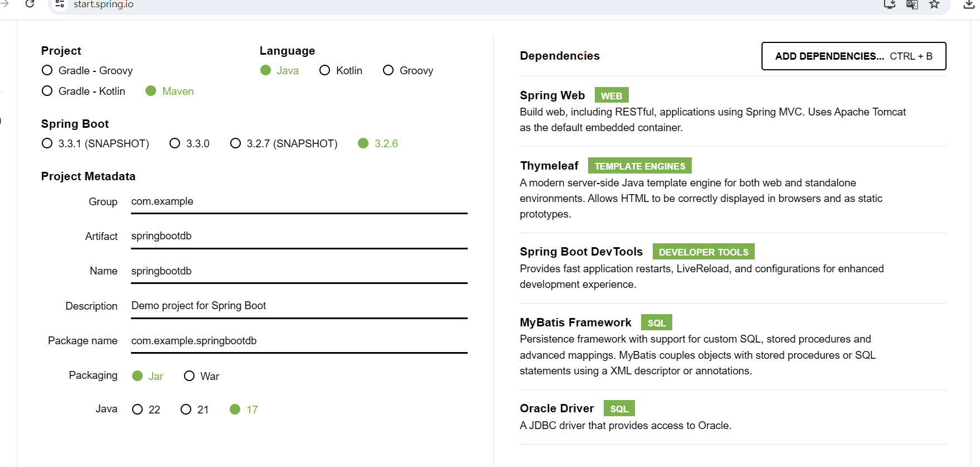Select Kotlin as the language
This screenshot has width=980, height=467.
324,70
